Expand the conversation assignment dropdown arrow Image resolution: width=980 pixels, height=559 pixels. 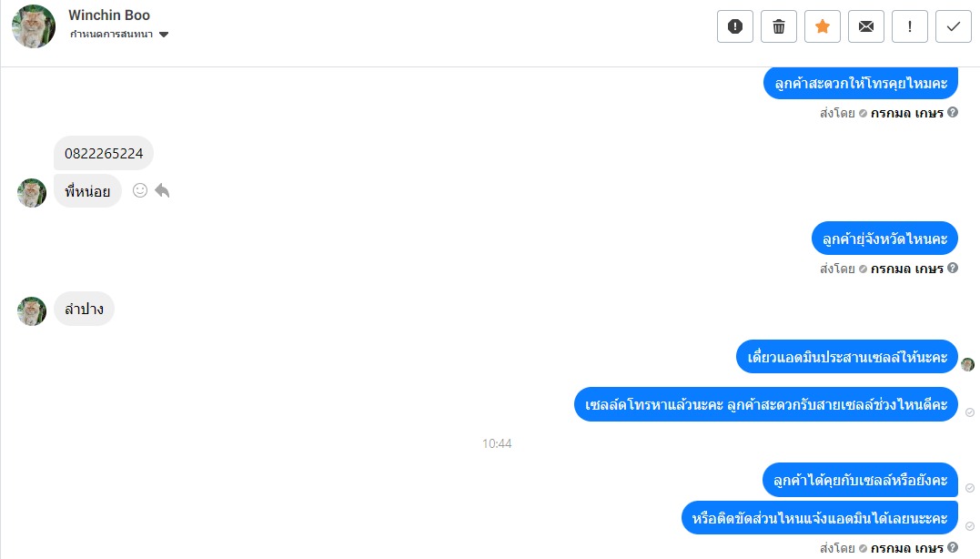coord(164,35)
